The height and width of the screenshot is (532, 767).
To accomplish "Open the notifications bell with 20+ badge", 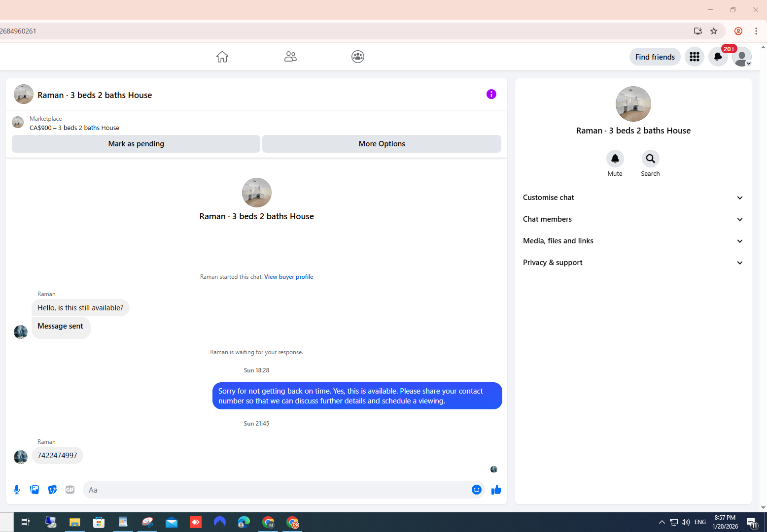I will click(718, 57).
